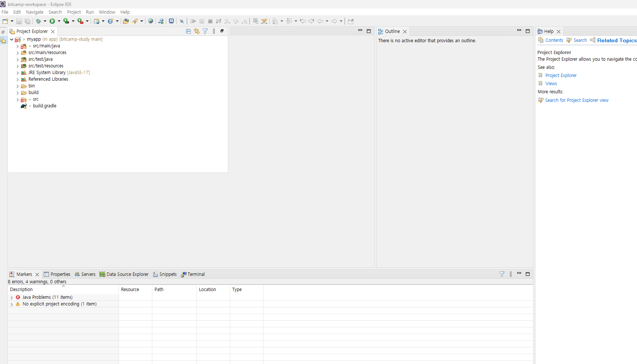Open the Run configurations dropdown arrow
The height and width of the screenshot is (364, 637).
click(x=59, y=21)
